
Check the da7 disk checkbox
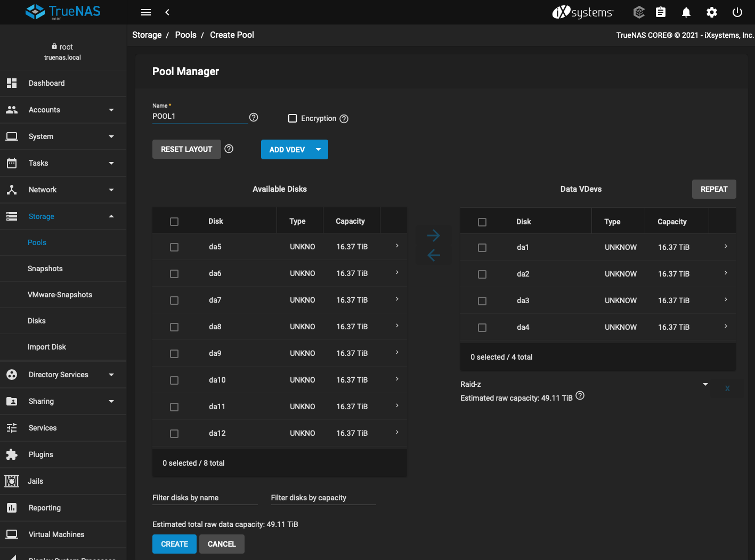click(x=174, y=301)
